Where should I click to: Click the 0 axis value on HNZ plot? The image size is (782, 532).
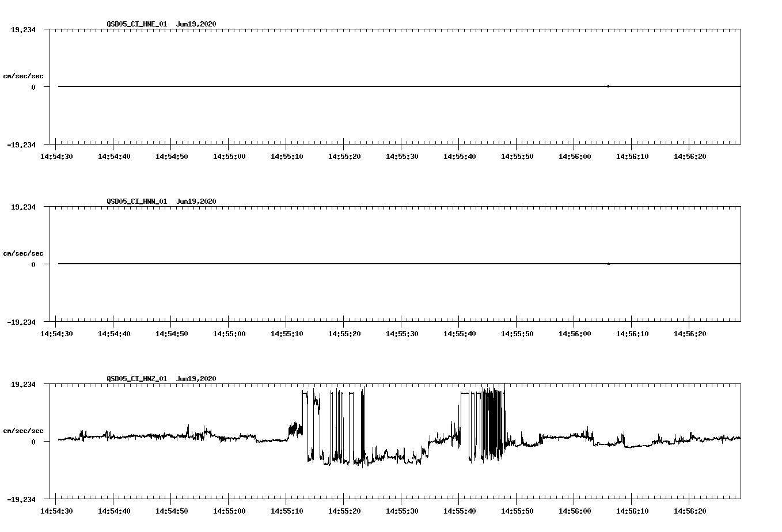[33, 442]
